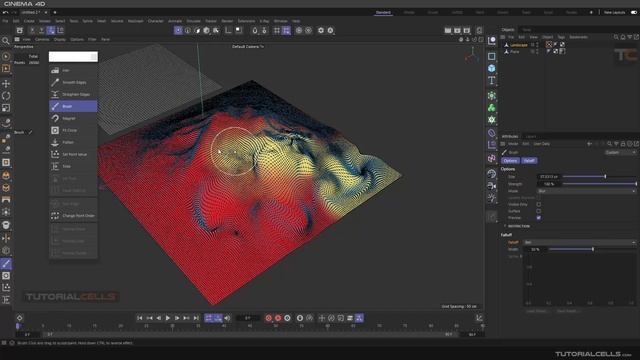Viewport: 640px width, 360px height.
Task: Click the light icon in right palette
Action: point(491,198)
